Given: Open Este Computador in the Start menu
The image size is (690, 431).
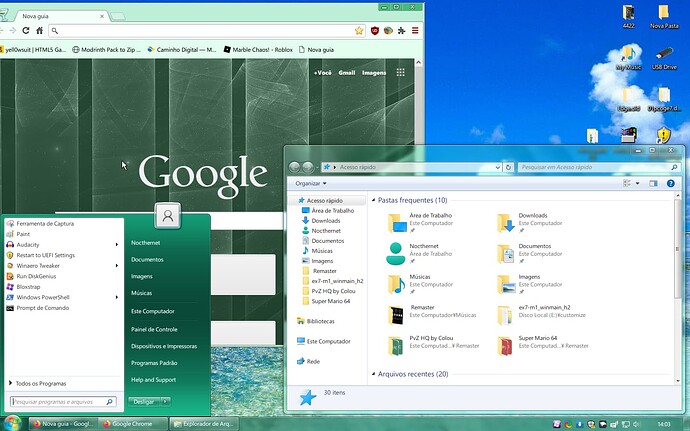Looking at the screenshot, I should [x=153, y=311].
